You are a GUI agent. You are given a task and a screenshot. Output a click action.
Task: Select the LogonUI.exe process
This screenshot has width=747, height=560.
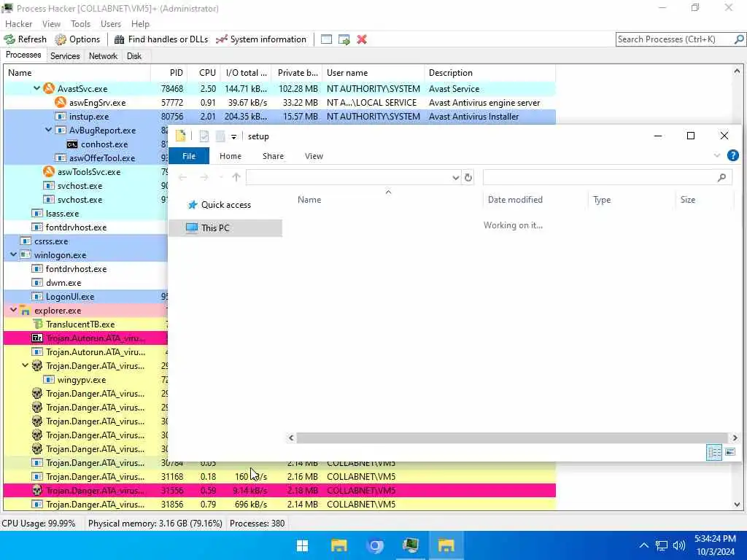tap(70, 297)
